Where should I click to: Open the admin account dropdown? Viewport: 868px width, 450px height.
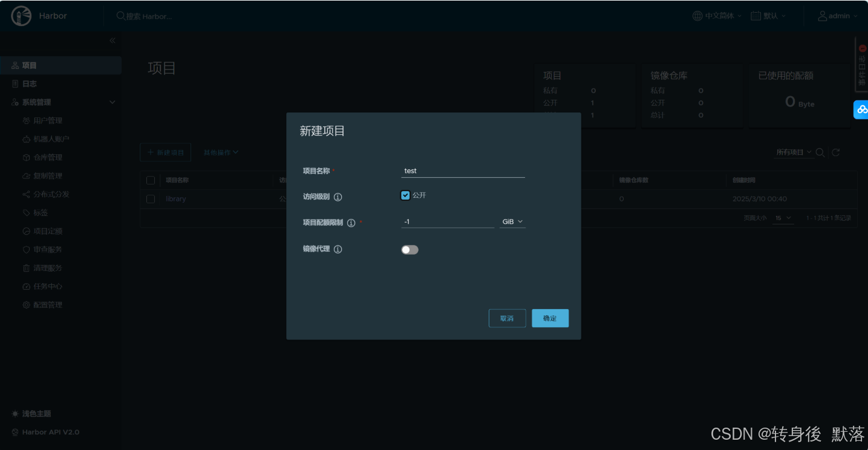[838, 16]
